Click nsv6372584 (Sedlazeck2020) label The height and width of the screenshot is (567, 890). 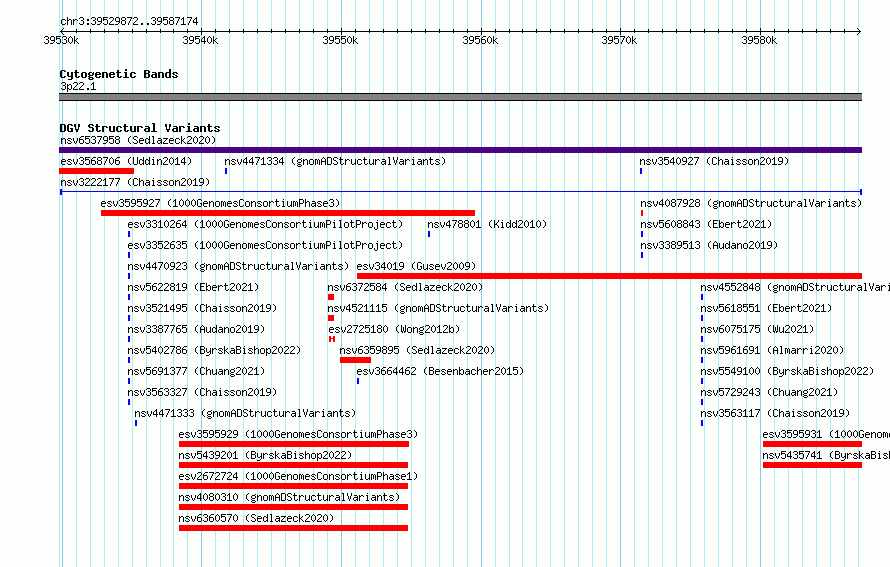click(405, 287)
